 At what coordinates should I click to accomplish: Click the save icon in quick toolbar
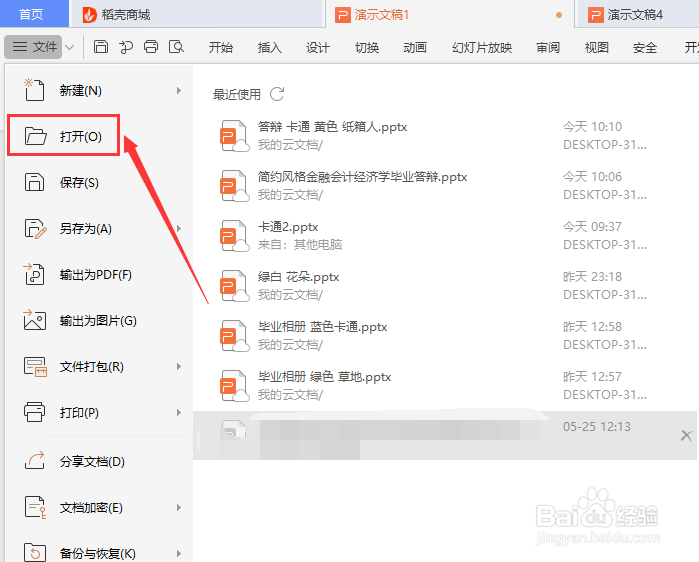point(101,46)
